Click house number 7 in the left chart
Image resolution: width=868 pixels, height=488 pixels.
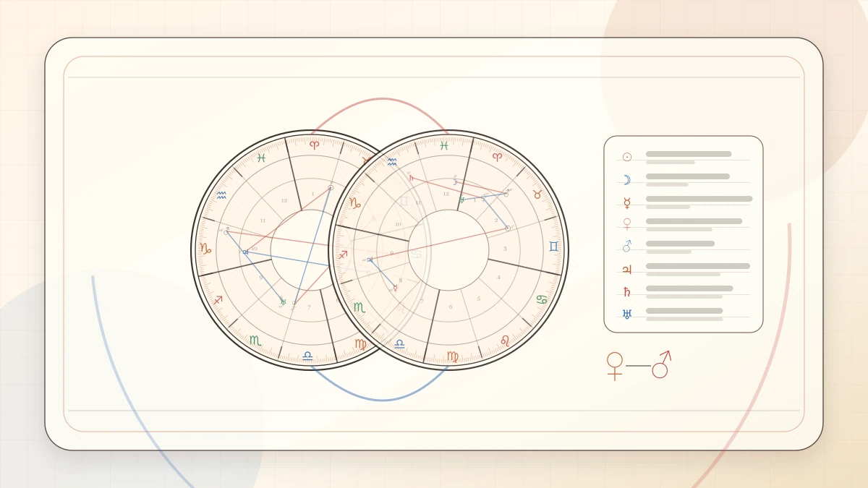[309, 307]
